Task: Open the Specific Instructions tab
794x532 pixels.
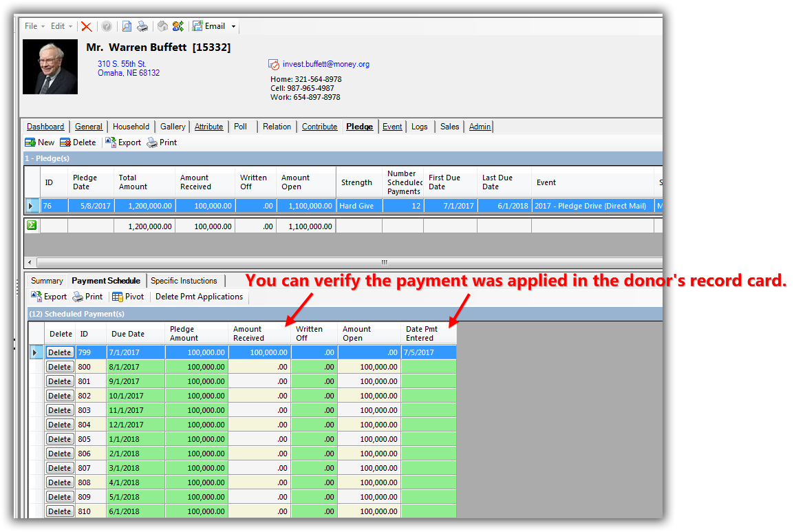Action: coord(184,281)
